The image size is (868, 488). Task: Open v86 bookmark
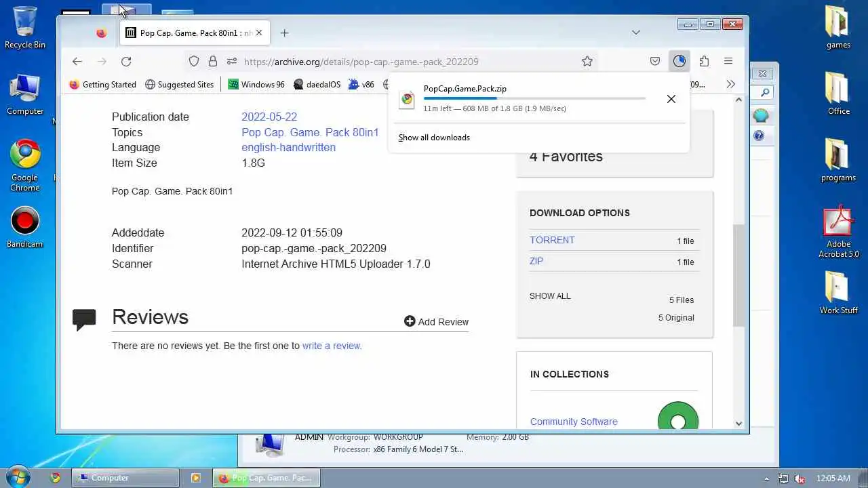point(361,85)
